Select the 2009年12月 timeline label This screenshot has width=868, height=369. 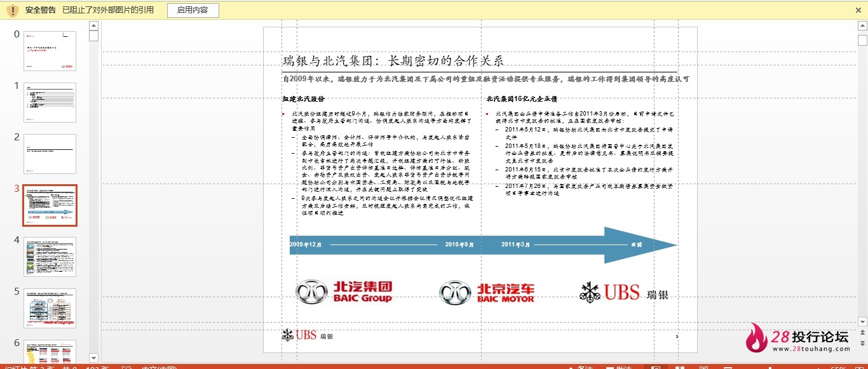[306, 245]
